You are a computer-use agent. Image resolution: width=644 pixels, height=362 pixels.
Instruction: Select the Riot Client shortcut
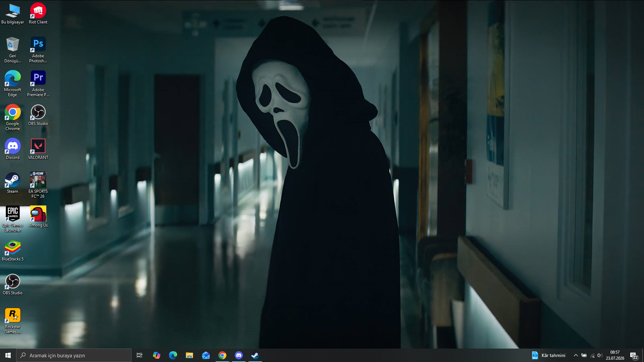38,14
